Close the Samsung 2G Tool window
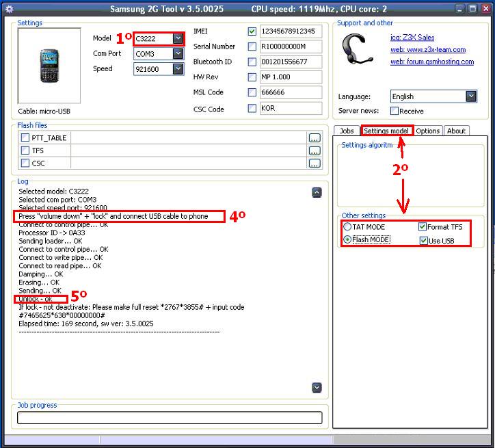 [x=485, y=8]
